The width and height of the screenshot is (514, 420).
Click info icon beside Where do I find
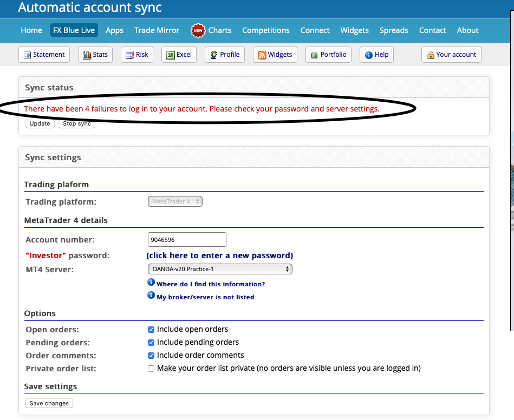(x=151, y=282)
